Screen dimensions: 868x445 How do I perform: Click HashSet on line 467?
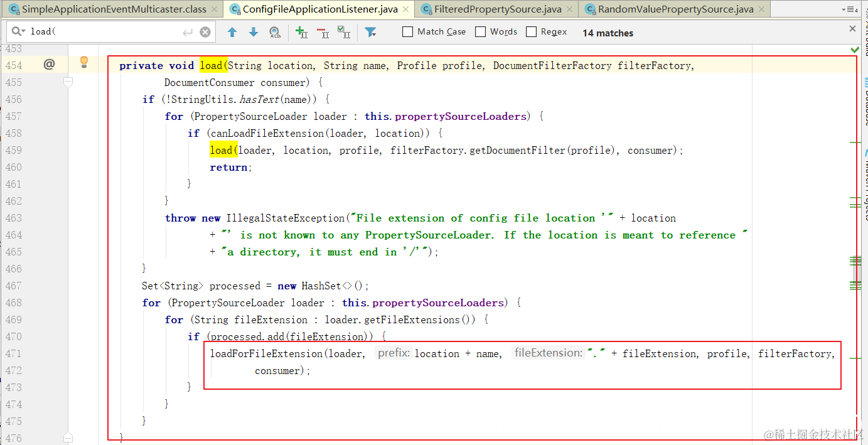321,286
